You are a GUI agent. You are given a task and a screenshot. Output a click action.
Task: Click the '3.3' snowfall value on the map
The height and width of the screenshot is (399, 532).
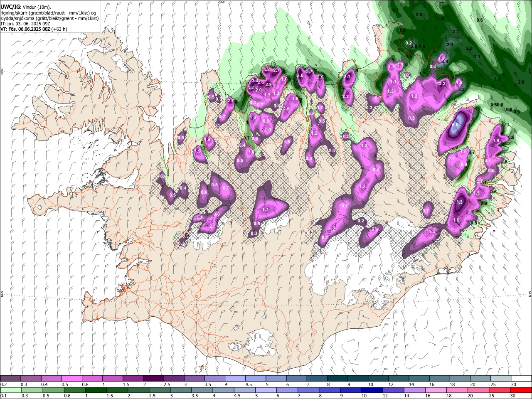coord(459,202)
